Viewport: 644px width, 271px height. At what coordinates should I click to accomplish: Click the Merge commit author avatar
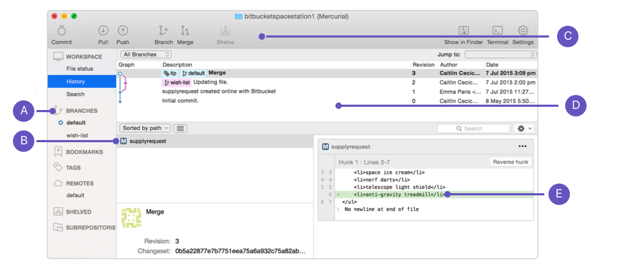pos(131,217)
